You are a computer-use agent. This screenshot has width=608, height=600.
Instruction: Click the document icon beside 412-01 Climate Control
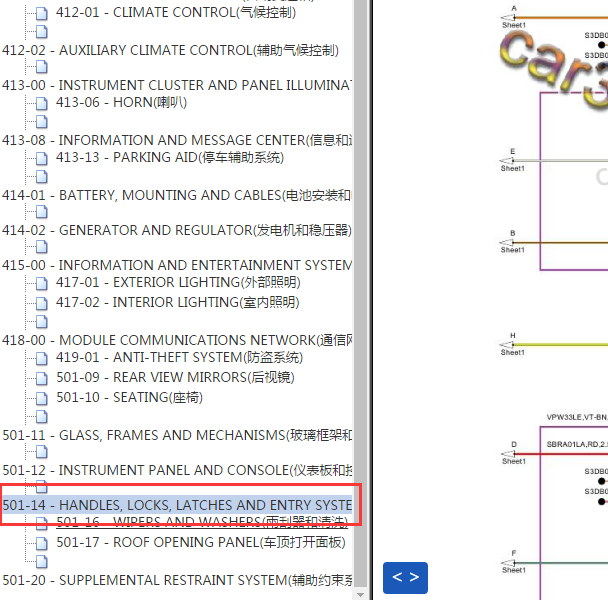[x=41, y=14]
